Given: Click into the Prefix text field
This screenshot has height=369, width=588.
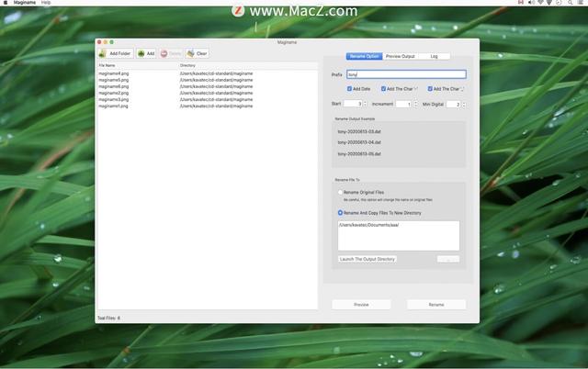Looking at the screenshot, I should click(406, 74).
